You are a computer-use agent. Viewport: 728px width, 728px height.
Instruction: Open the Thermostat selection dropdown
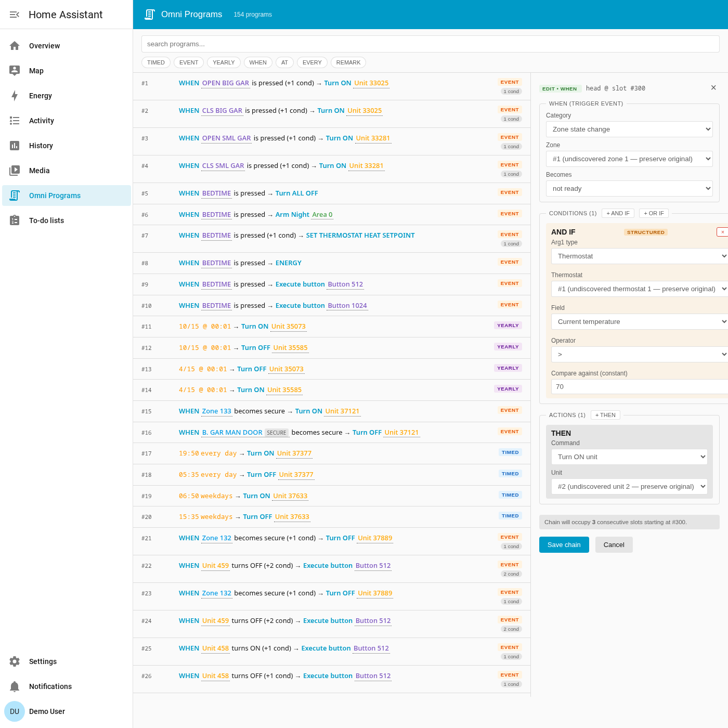click(640, 289)
